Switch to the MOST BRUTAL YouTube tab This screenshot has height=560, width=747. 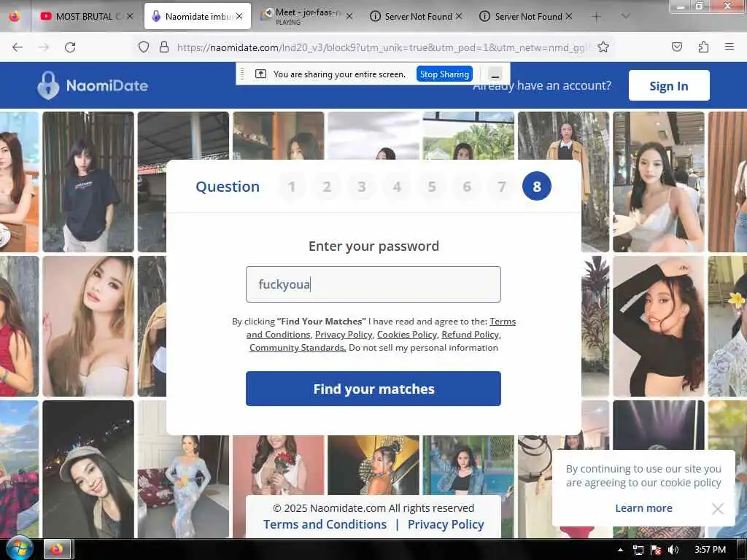(86, 16)
